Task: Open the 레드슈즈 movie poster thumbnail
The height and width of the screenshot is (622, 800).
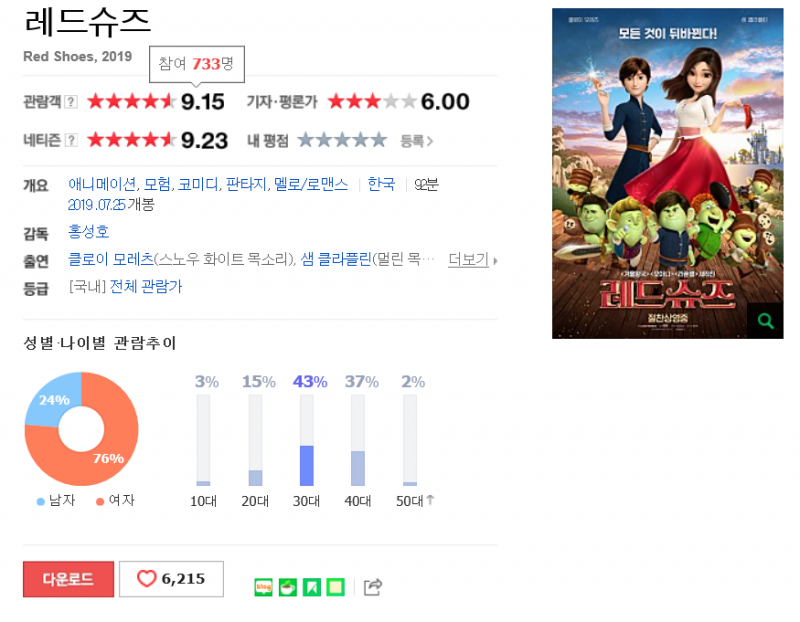Action: 667,173
